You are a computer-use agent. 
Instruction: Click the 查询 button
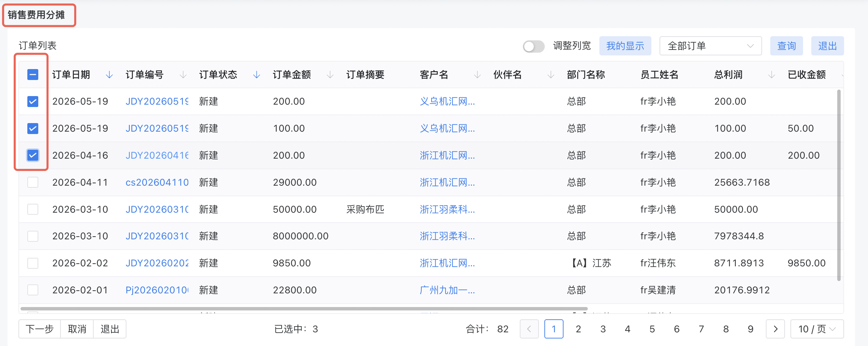click(786, 46)
